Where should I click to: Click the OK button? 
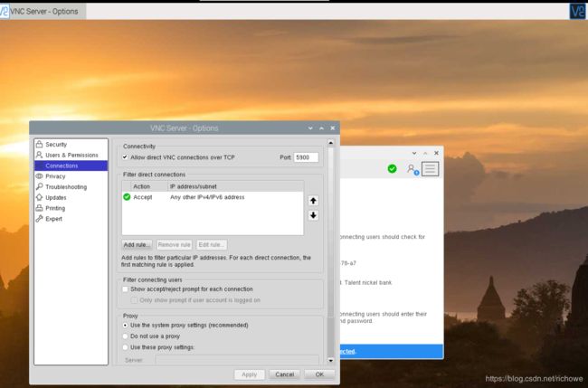click(319, 374)
